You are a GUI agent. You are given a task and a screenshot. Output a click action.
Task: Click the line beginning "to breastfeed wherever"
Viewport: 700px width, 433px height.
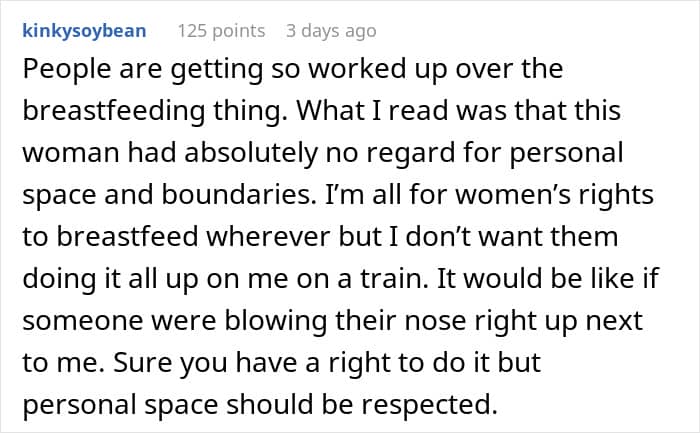(320, 237)
